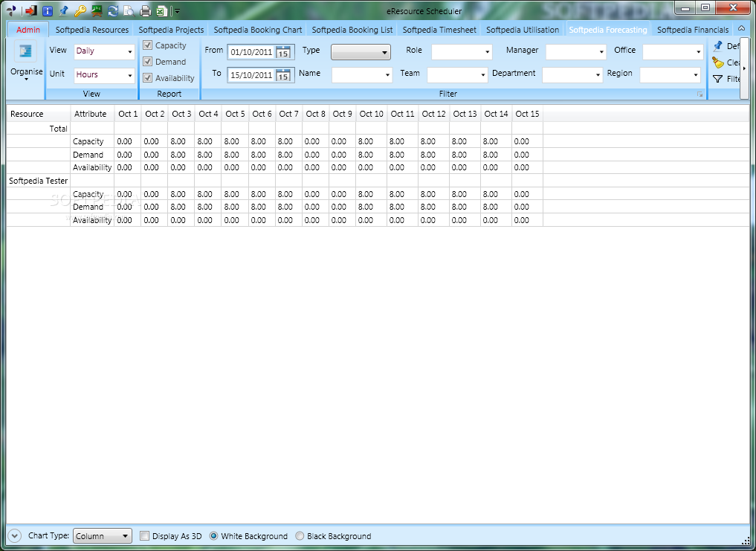The width and height of the screenshot is (756, 551).
Task: Click the Resource column header
Action: [x=38, y=115]
